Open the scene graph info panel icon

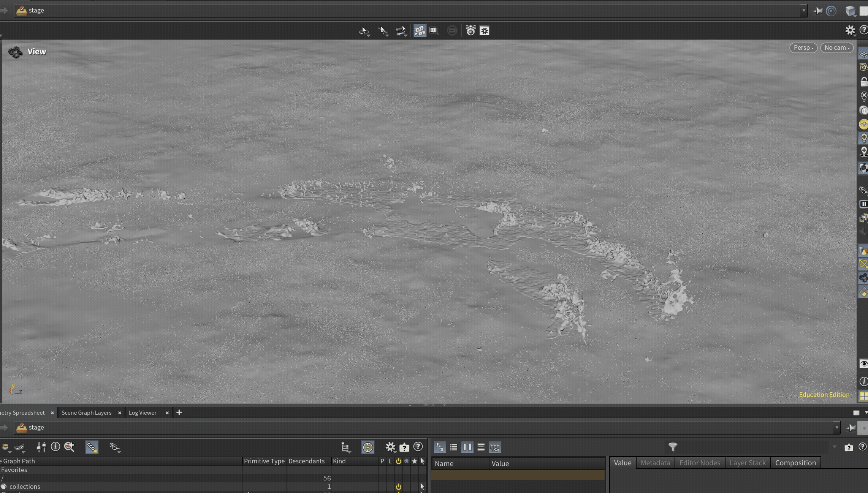pos(55,447)
